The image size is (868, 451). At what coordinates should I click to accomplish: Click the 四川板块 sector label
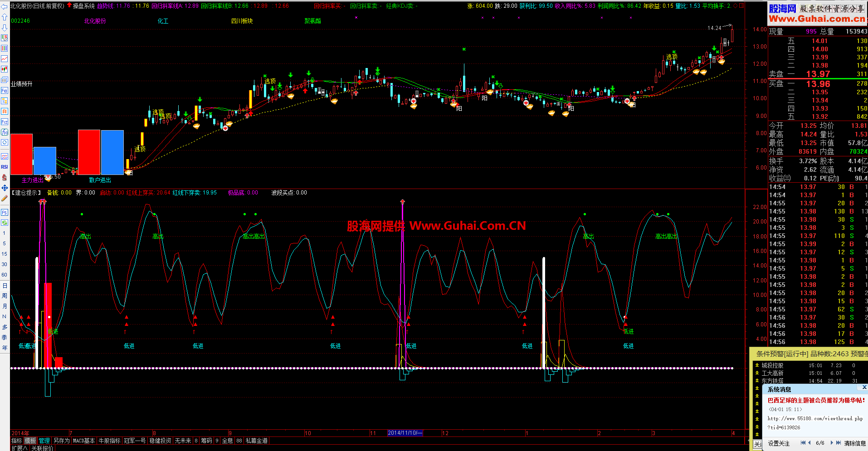(242, 21)
